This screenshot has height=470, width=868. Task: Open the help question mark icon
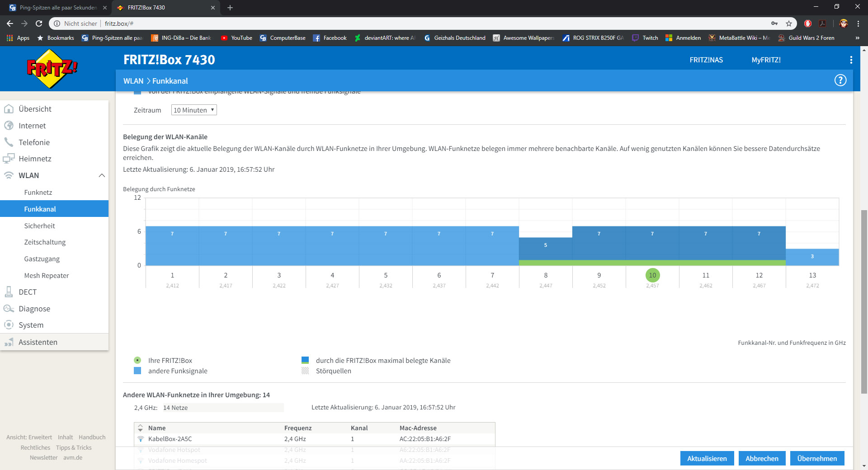coord(840,80)
